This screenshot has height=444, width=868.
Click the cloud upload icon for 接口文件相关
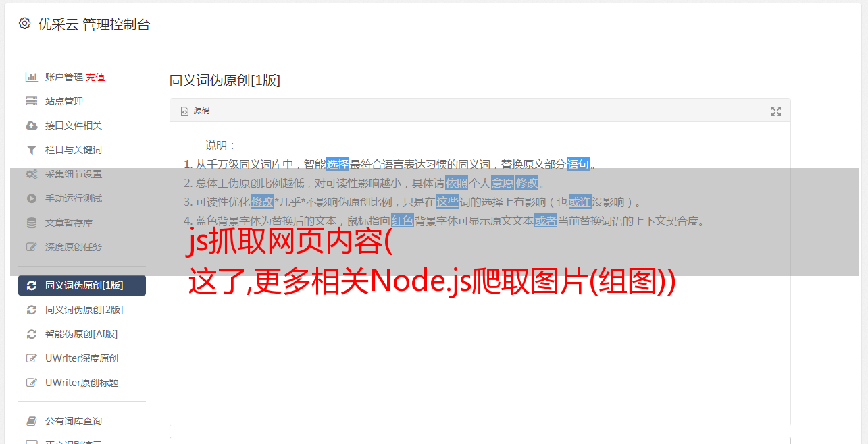click(x=31, y=126)
